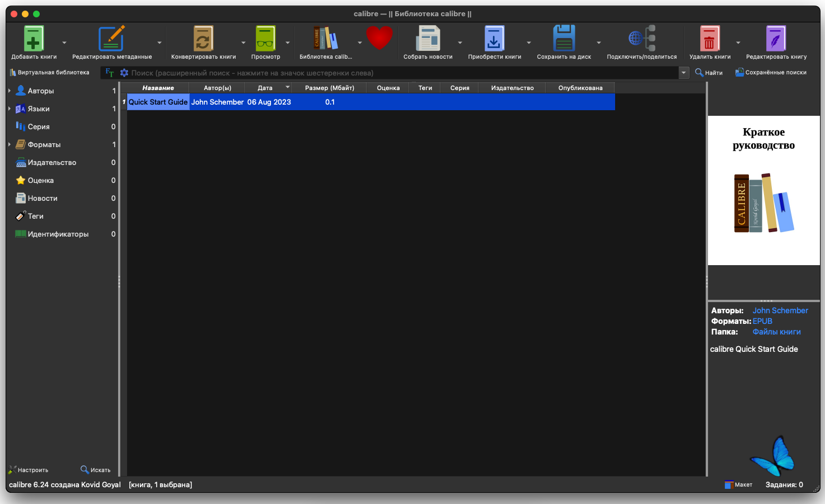Click the Макет layout button
The image size is (825, 504).
tap(738, 485)
